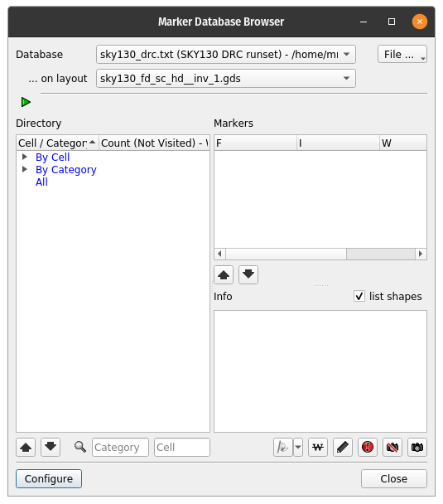443x504 pixels.
Task: Open the flag color dropdown arrow
Action: (x=298, y=447)
